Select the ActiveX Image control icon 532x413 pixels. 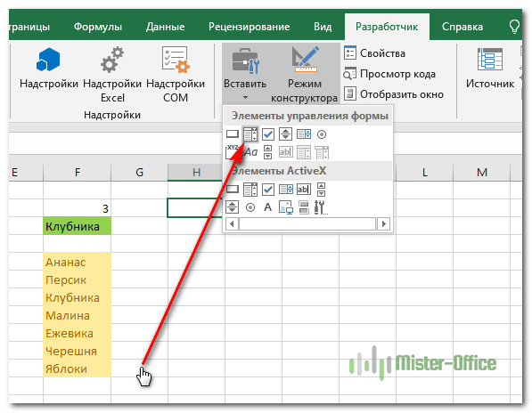tap(286, 207)
